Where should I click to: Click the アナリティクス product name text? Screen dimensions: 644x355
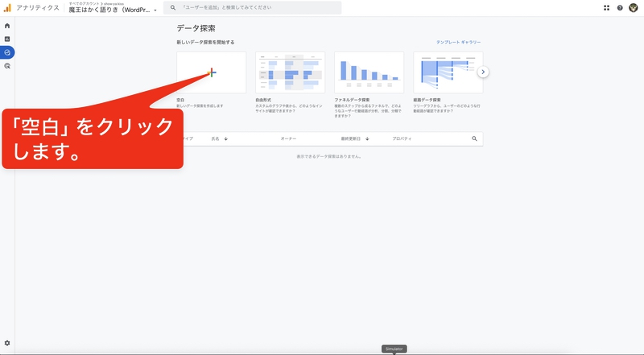pos(38,8)
